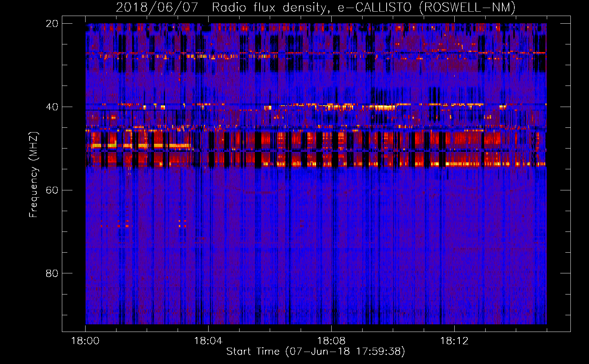Click the '18:04' time axis label
Image resolution: width=589 pixels, height=364 pixels.
208,341
